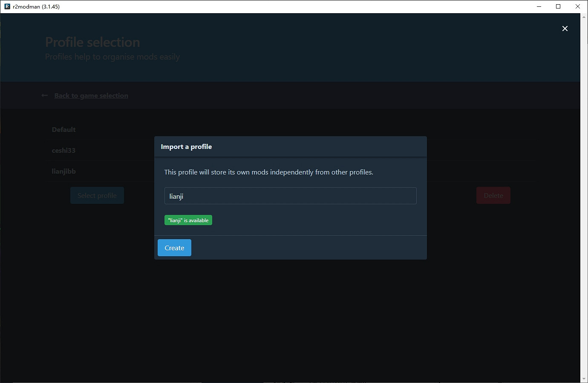Focus the profile name input field
The height and width of the screenshot is (383, 588).
tap(290, 196)
